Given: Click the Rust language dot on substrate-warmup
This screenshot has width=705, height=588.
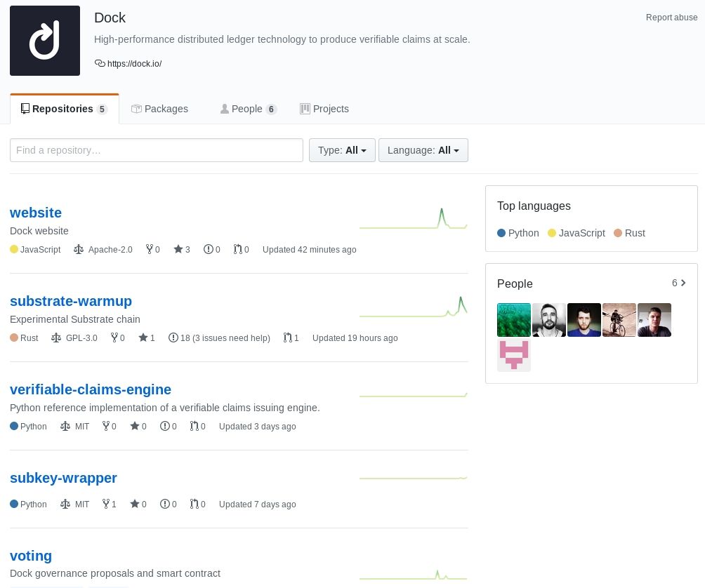Looking at the screenshot, I should [x=14, y=338].
